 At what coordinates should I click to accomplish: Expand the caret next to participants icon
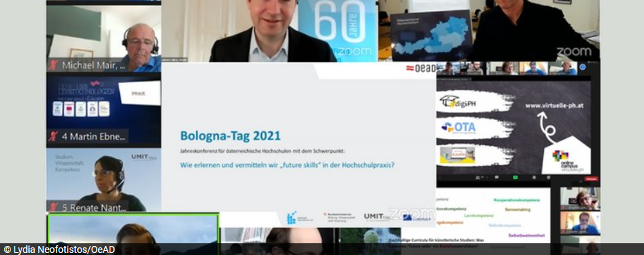coord(487,178)
